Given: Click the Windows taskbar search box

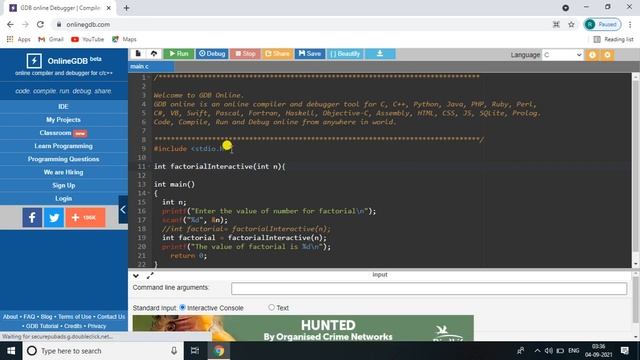Looking at the screenshot, I should (x=102, y=351).
